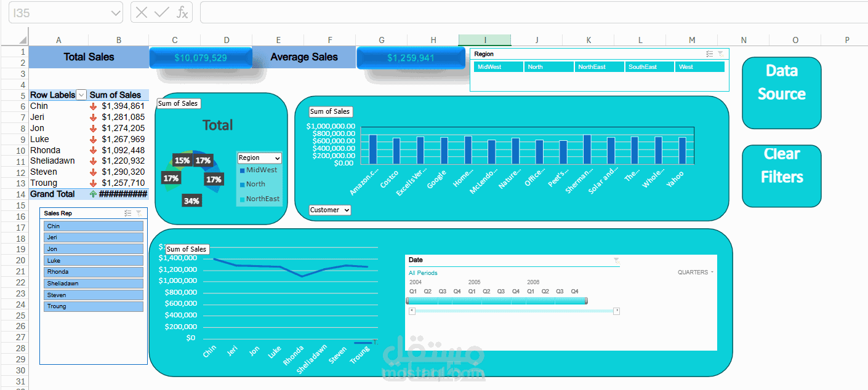Click the formula bar input field

533,12
